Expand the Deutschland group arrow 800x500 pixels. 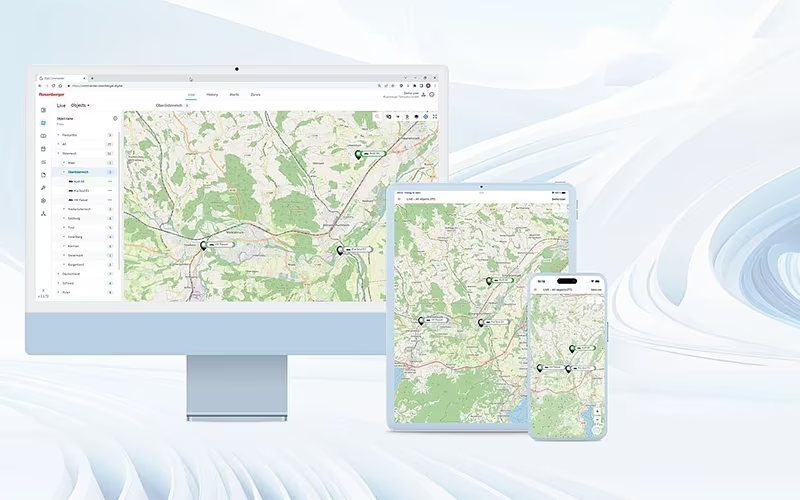(58, 274)
